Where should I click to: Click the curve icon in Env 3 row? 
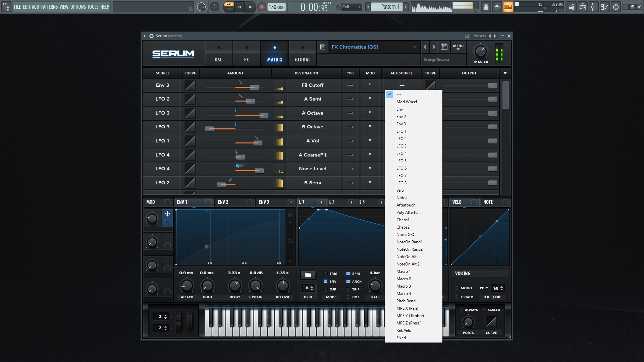[x=190, y=85]
